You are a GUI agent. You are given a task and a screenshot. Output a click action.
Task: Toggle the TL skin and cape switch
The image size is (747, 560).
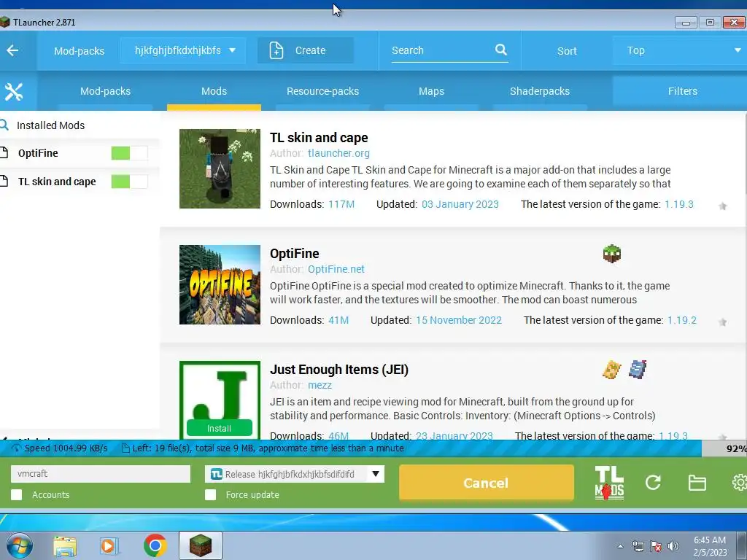[129, 182]
